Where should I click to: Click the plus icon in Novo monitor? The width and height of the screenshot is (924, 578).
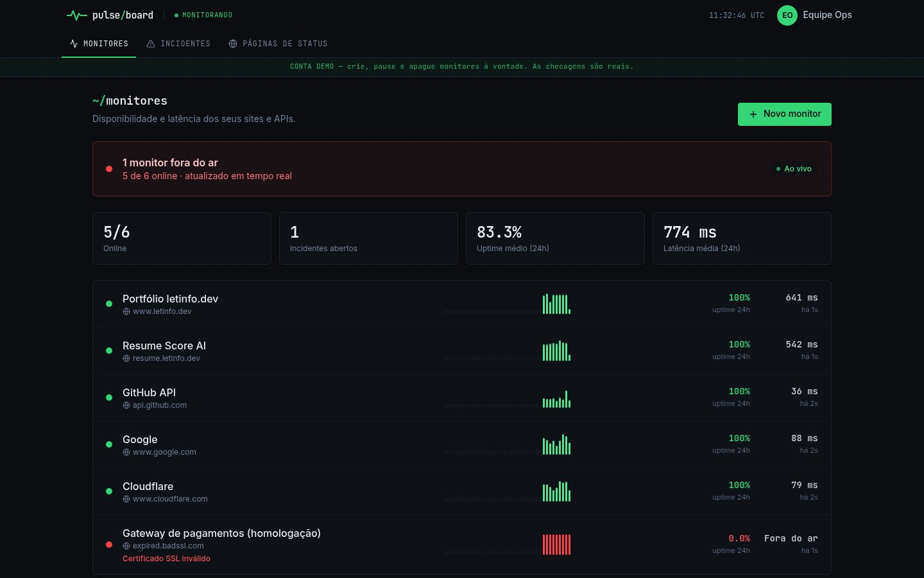pos(753,114)
